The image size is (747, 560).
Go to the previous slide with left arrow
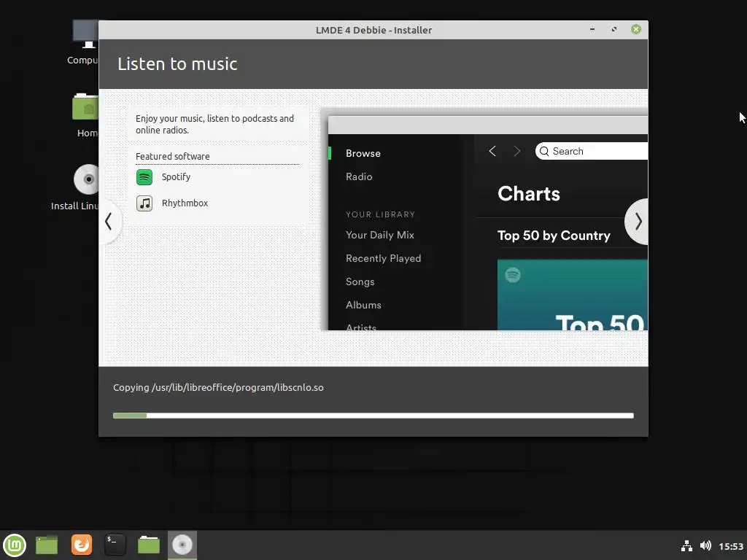(x=109, y=222)
